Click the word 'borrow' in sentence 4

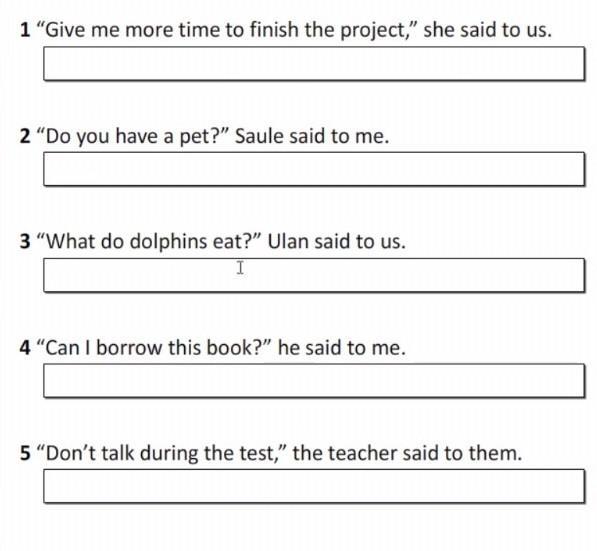coord(129,348)
